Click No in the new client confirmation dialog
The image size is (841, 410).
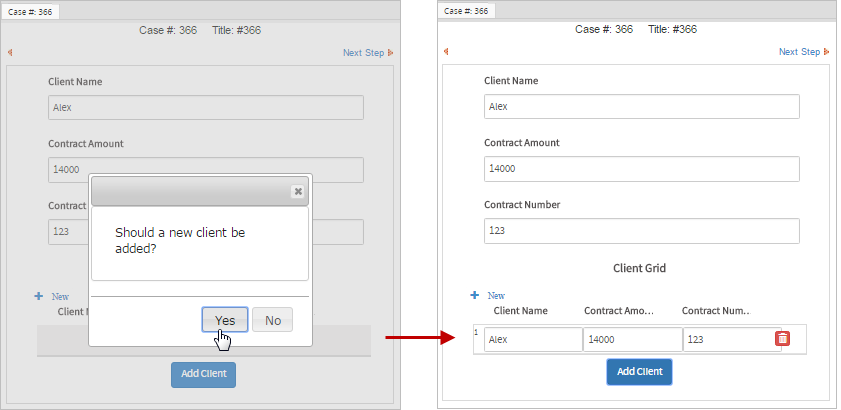coord(273,320)
